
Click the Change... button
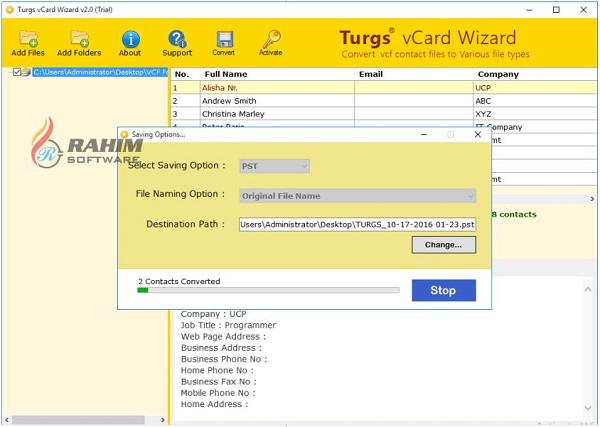pos(444,245)
